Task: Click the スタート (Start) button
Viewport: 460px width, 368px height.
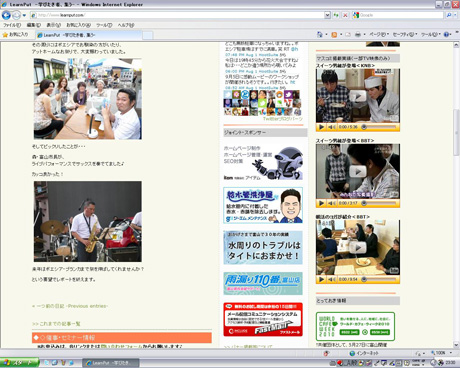Action: 19,363
